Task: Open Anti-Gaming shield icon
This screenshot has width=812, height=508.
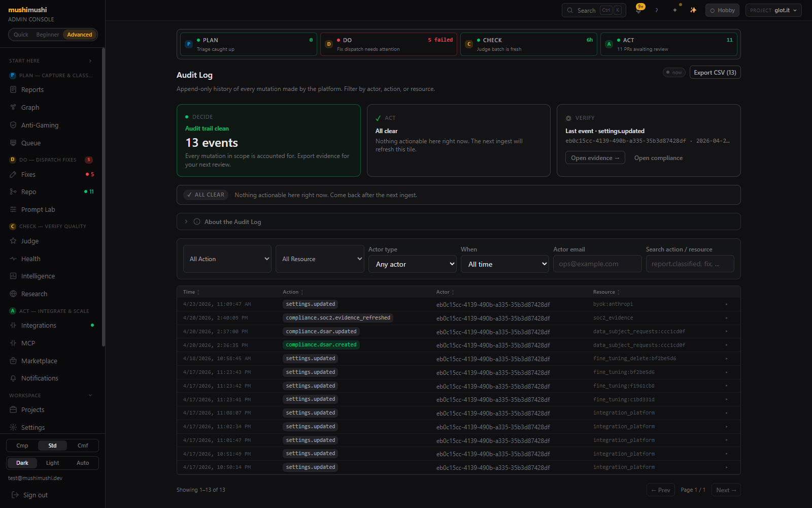Action: pos(13,125)
